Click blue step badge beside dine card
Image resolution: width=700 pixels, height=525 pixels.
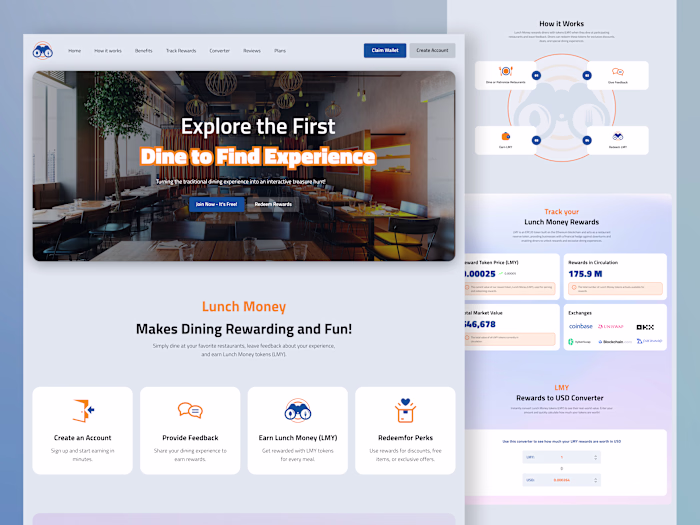tap(536, 75)
